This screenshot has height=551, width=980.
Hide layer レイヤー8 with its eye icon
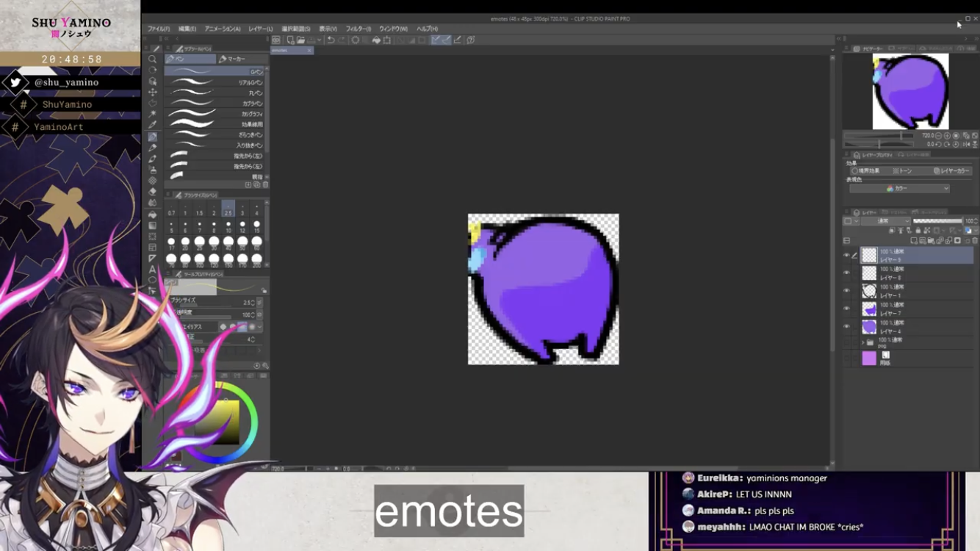[846, 273]
